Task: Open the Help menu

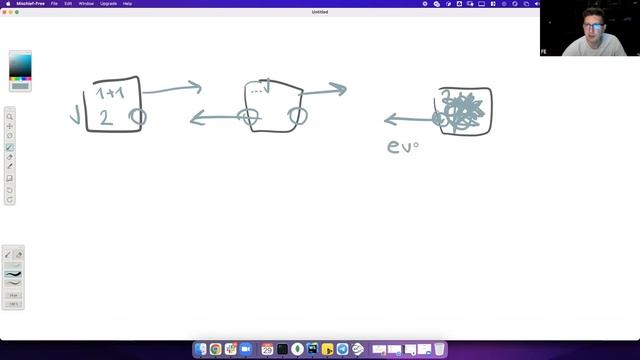Action: (127, 4)
